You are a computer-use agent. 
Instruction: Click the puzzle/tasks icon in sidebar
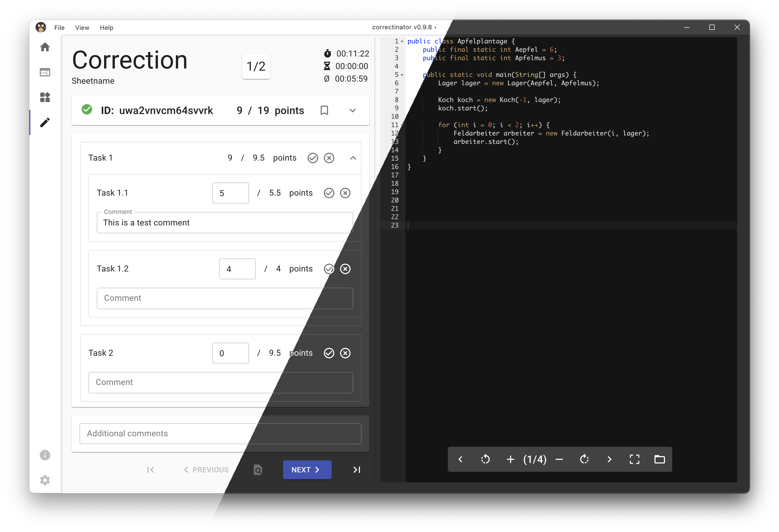click(x=46, y=97)
